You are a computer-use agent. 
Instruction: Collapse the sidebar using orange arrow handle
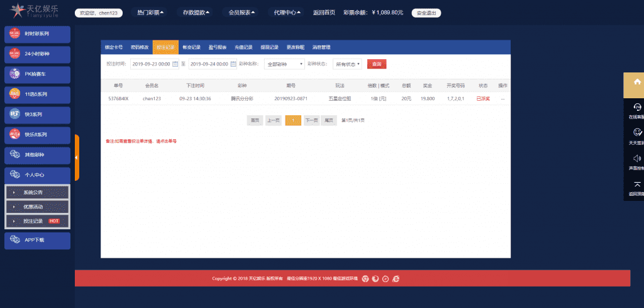coord(77,157)
